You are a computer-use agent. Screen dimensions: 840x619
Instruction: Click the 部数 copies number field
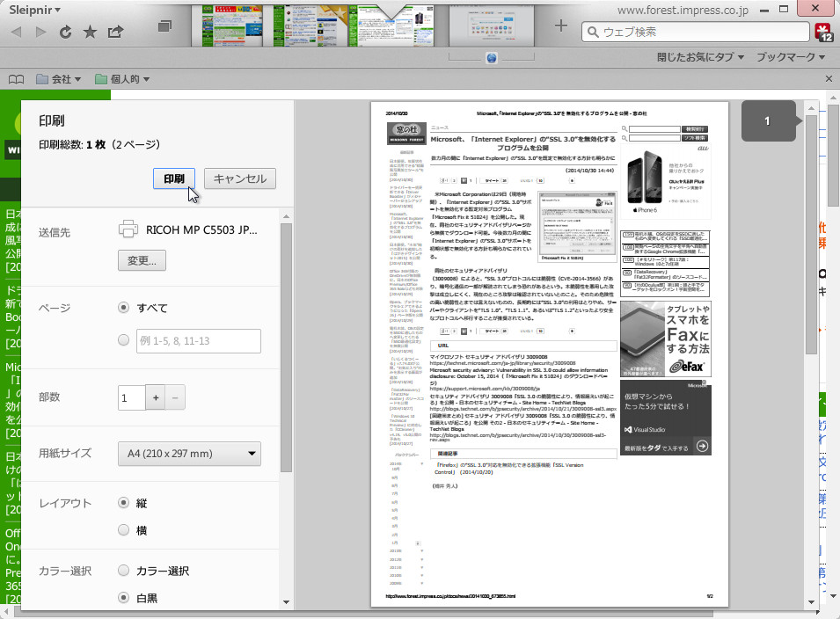(x=132, y=397)
